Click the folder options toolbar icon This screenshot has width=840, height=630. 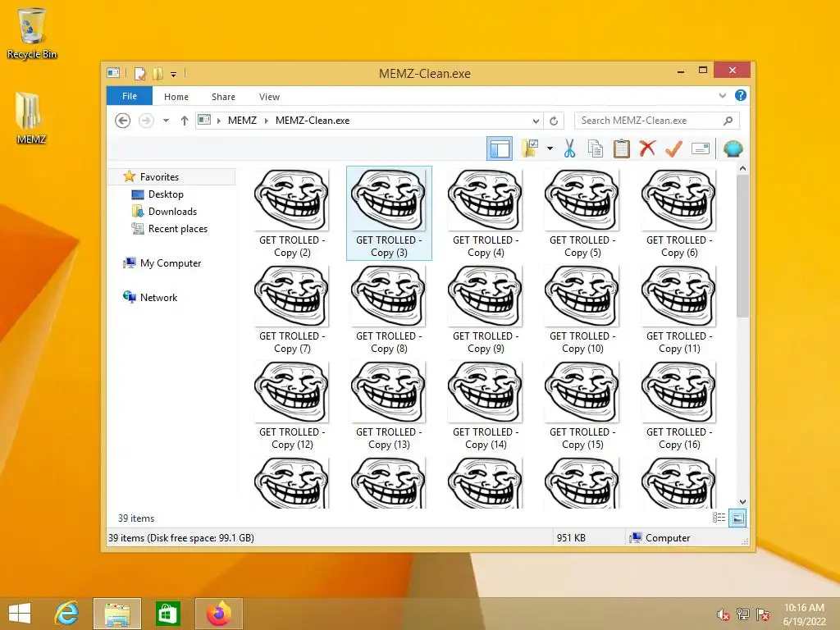tap(530, 148)
